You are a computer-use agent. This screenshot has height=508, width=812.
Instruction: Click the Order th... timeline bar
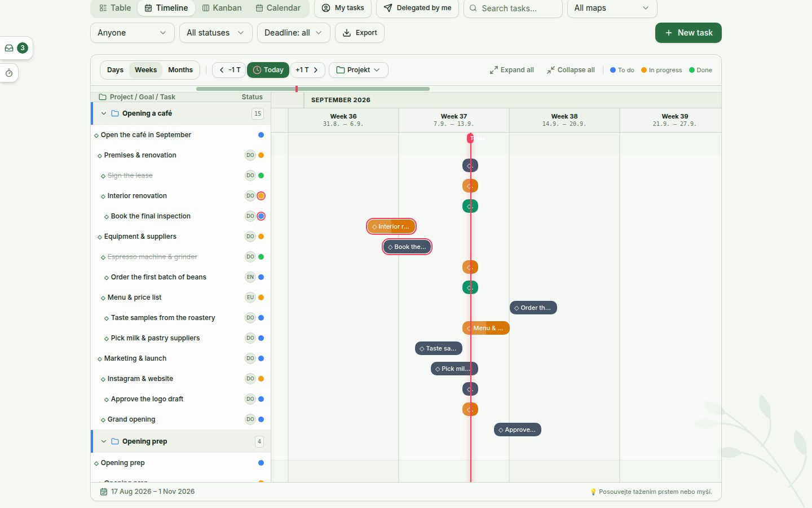(533, 308)
